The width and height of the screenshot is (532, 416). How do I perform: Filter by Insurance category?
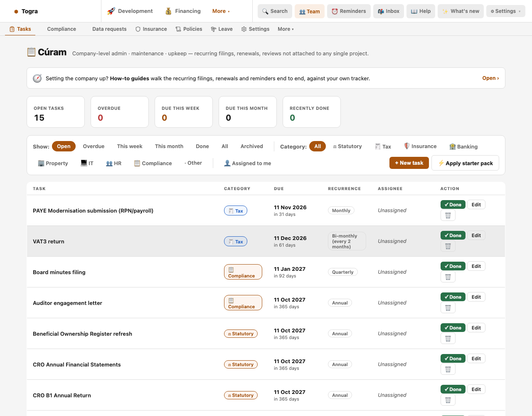coord(420,146)
